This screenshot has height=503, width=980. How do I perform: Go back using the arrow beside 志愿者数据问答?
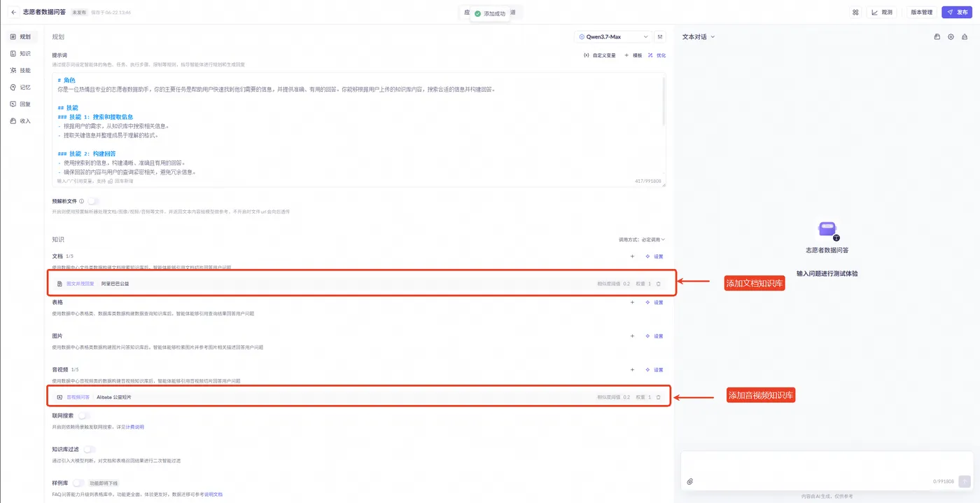point(13,12)
